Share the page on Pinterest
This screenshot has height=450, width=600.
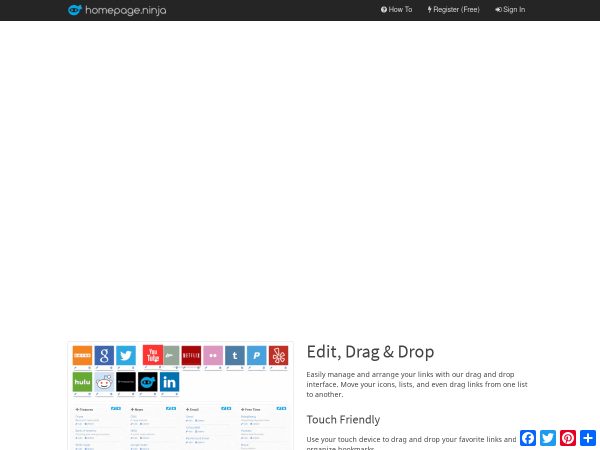(x=568, y=438)
